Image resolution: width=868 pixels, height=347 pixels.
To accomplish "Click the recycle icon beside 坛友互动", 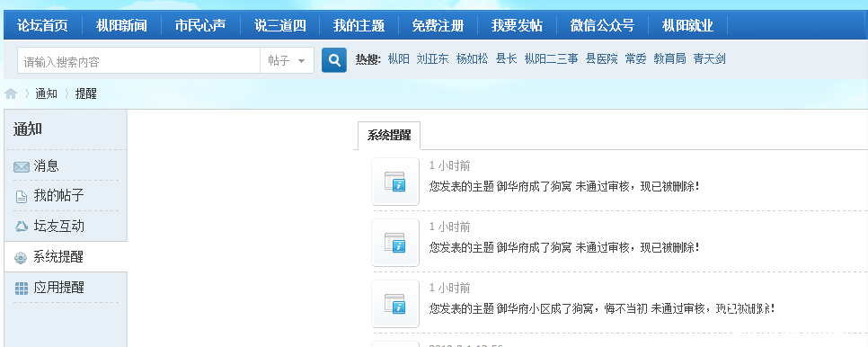I will (21, 227).
